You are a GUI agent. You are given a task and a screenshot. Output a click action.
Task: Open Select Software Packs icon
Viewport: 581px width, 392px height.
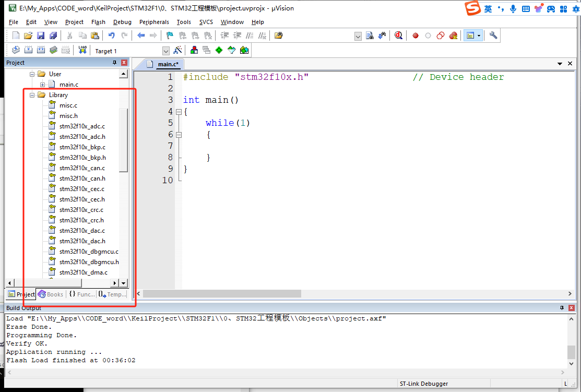tap(232, 50)
